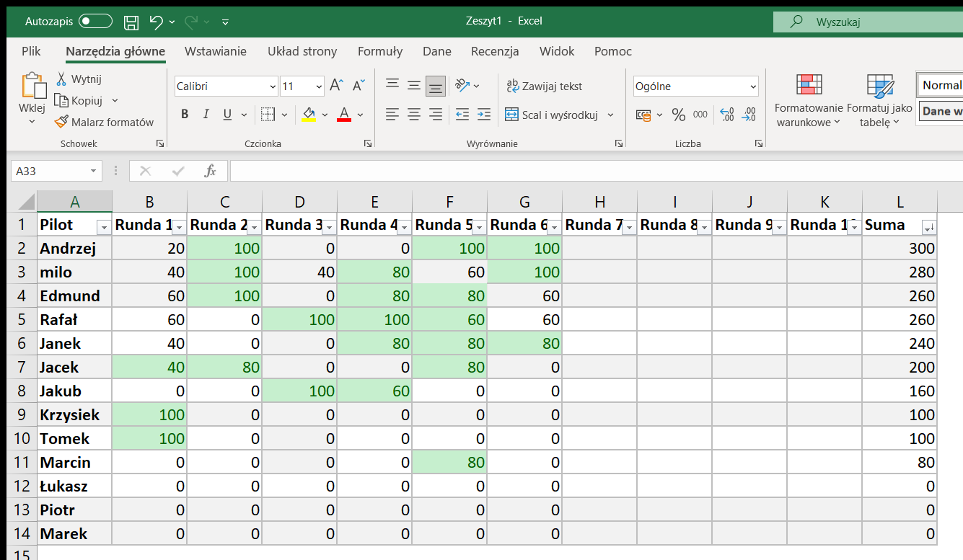
Task: Apply the yellow fill color bucket
Action: [309, 114]
